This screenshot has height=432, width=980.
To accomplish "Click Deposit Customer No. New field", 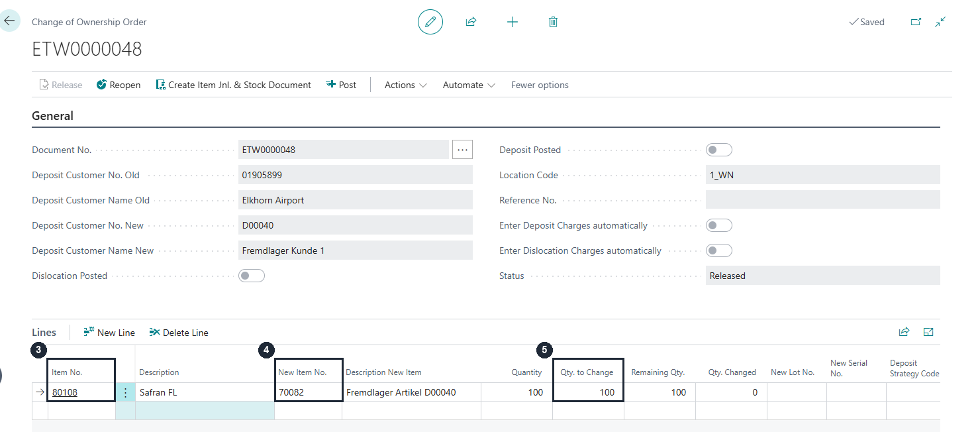I will (356, 225).
